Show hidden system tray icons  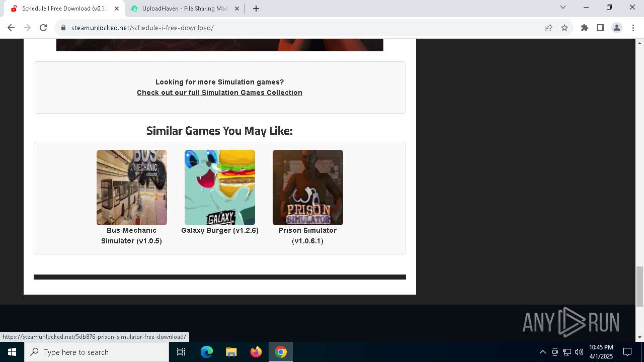[542, 352]
